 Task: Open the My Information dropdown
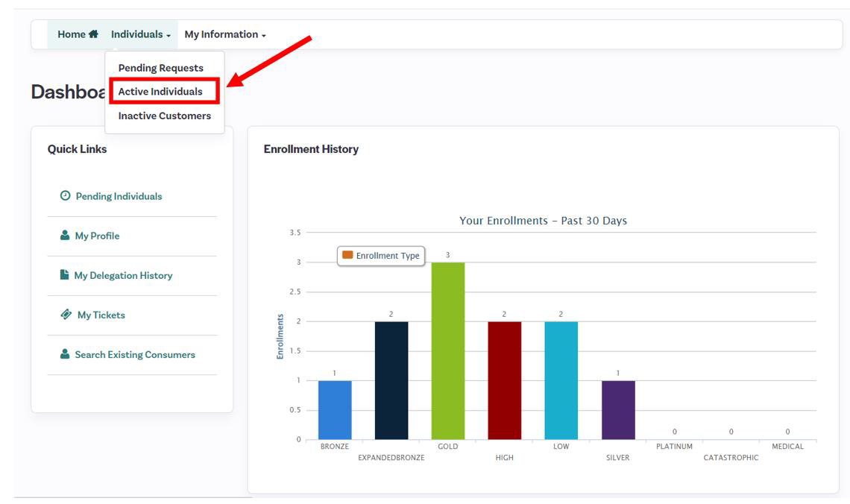(224, 34)
